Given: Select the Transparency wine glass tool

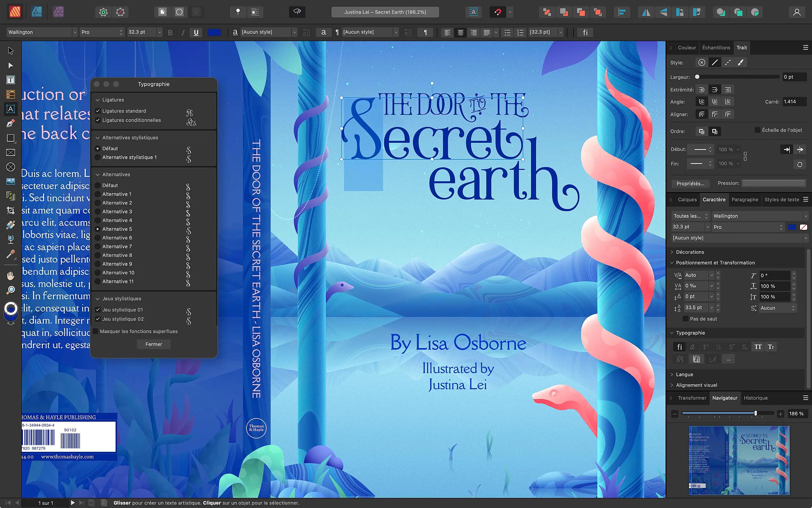Looking at the screenshot, I should (10, 239).
